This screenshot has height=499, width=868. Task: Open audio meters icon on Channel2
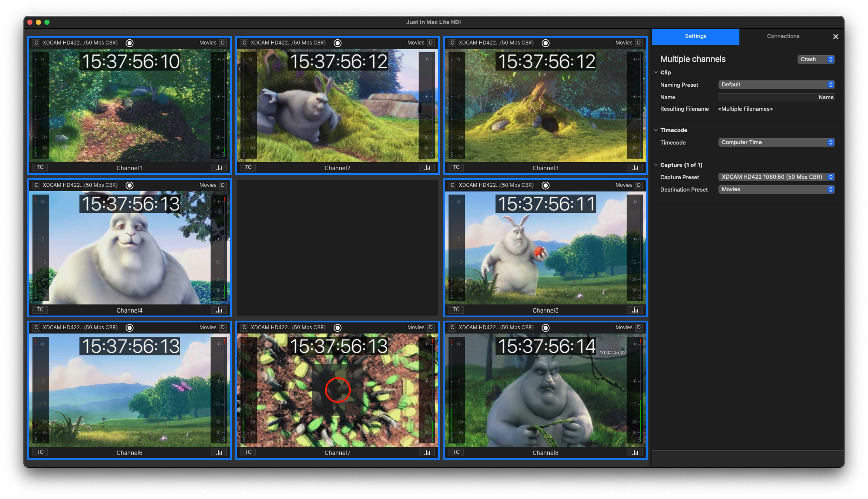[x=427, y=168]
